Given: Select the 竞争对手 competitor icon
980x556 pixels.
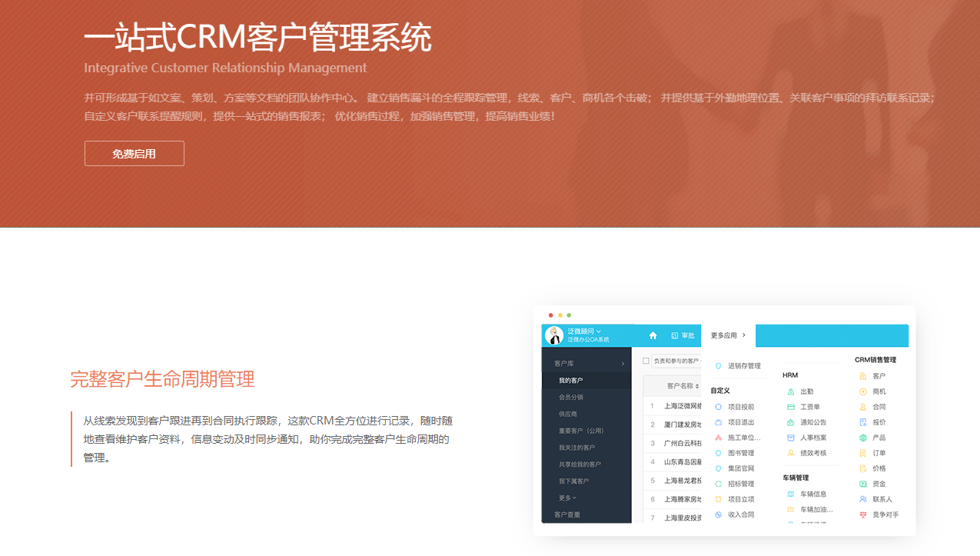Looking at the screenshot, I should 863,514.
